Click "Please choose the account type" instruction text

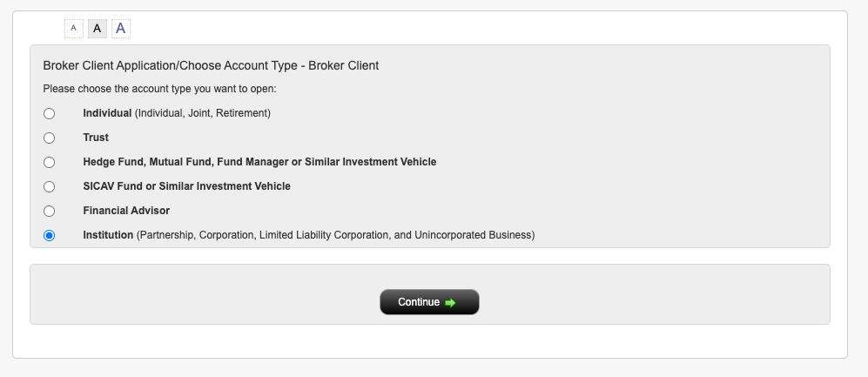[x=159, y=89]
